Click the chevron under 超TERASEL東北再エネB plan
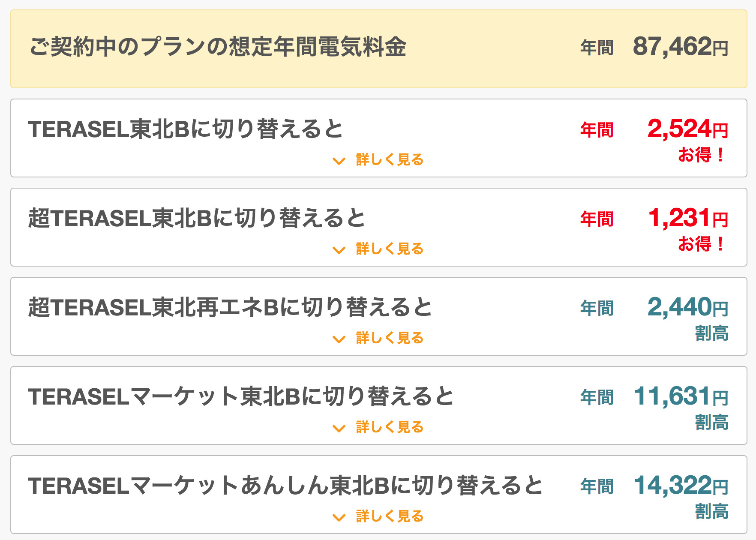 pyautogui.click(x=339, y=339)
